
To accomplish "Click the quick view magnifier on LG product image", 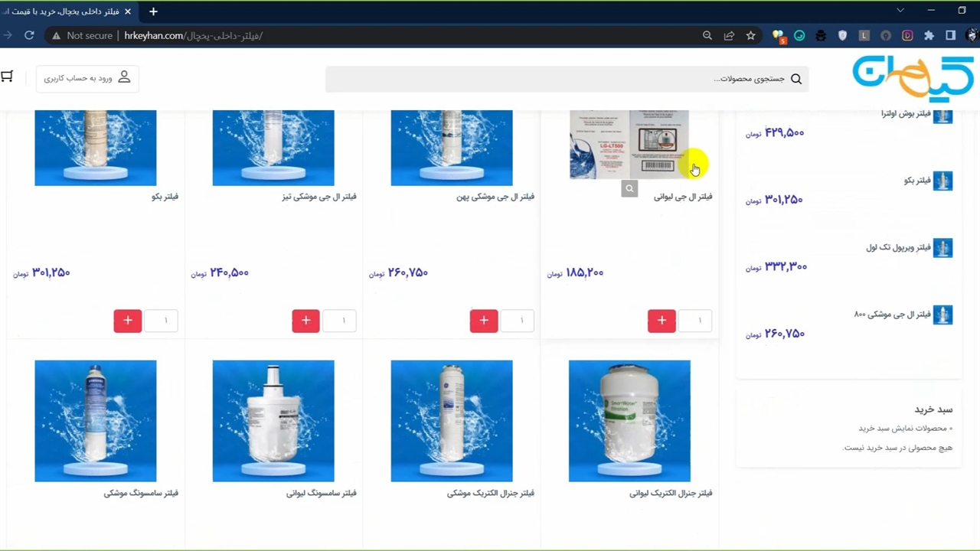I will point(629,189).
